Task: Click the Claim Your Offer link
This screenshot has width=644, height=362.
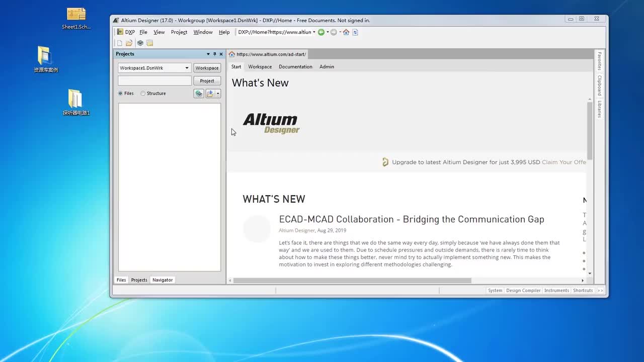Action: pyautogui.click(x=564, y=162)
